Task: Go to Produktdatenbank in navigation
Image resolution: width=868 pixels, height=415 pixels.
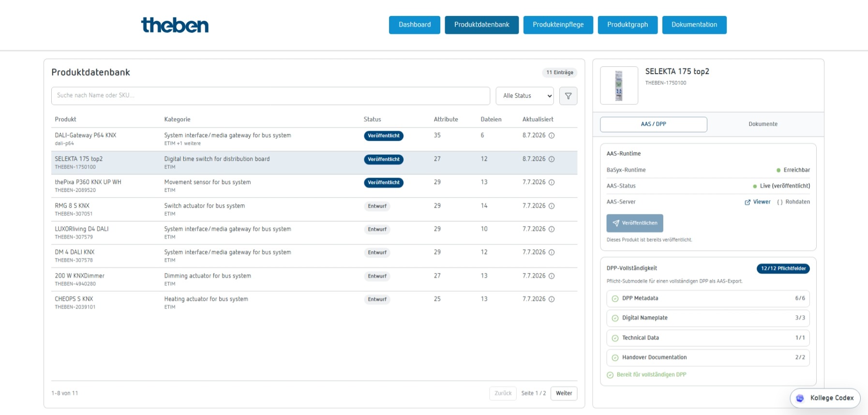Action: point(482,25)
